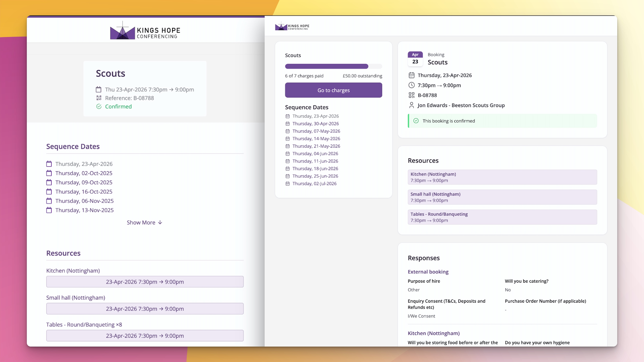Viewport: 644px width, 362px height.
Task: Click calendar icon next to Thursday, 30-Apr-2026
Action: tap(287, 124)
